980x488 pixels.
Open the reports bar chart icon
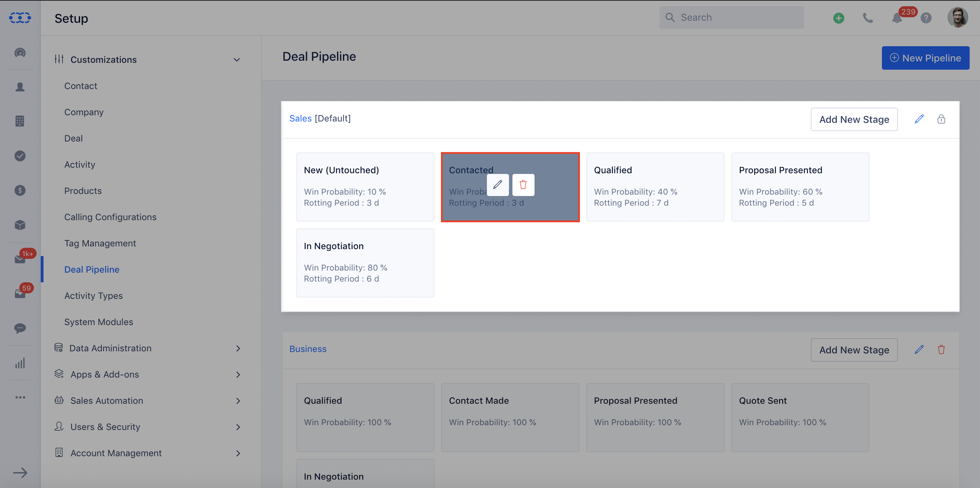(20, 363)
